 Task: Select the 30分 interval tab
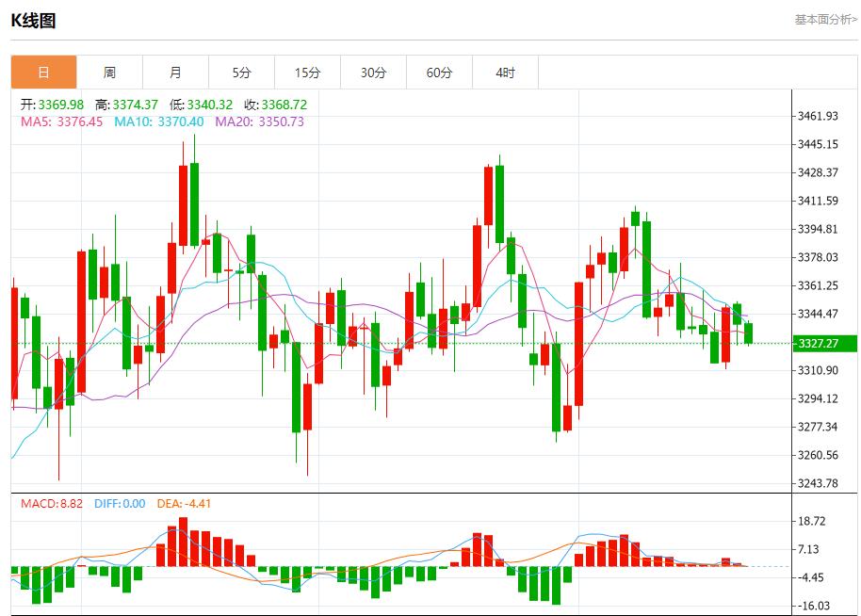(x=373, y=72)
